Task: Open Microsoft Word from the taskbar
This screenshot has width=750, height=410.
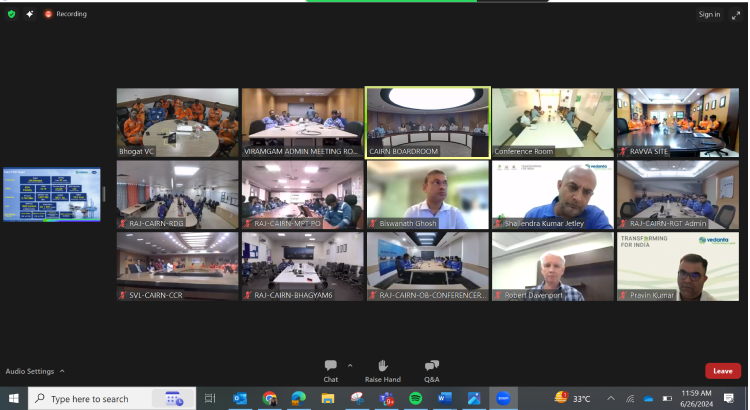Action: tap(445, 398)
